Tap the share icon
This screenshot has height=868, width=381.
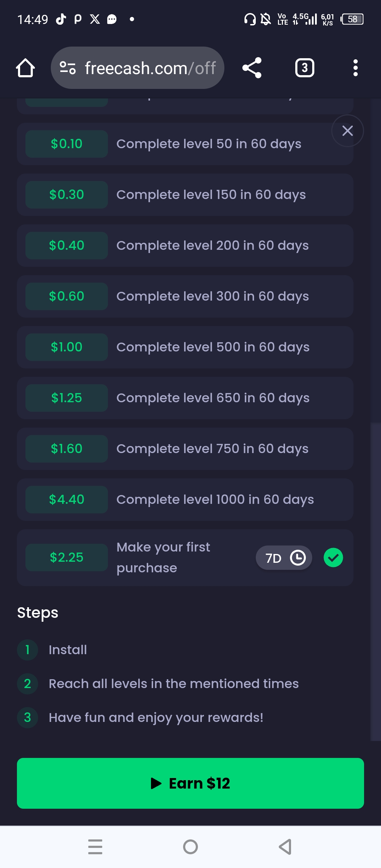pos(252,68)
